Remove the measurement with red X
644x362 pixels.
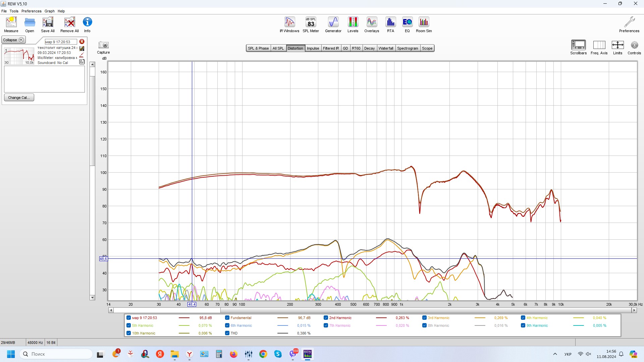coord(82,42)
